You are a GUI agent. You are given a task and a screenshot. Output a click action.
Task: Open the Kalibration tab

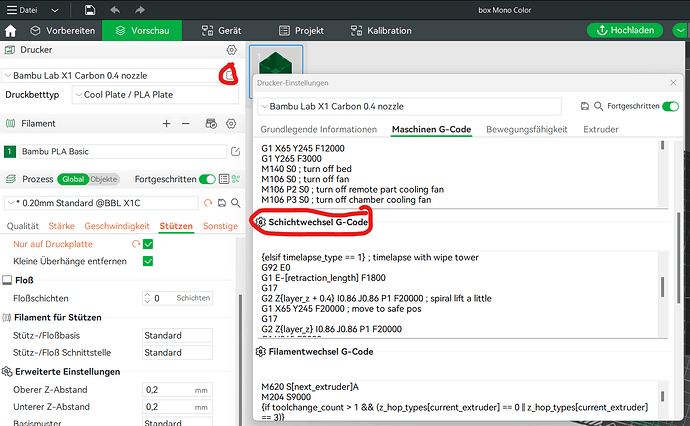(x=381, y=31)
